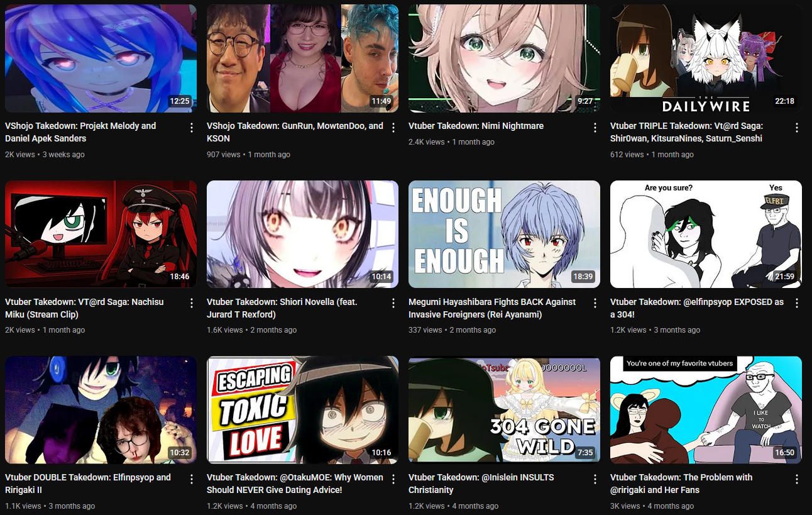This screenshot has width=812, height=515.
Task: Open three-dot menu for TRIPLE Takedown video
Action: 797,128
